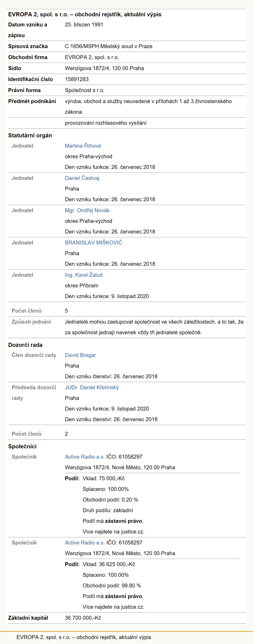Click the Mgr. Ondřej Novák link
This screenshot has width=253, height=644.
pyautogui.click(x=87, y=210)
